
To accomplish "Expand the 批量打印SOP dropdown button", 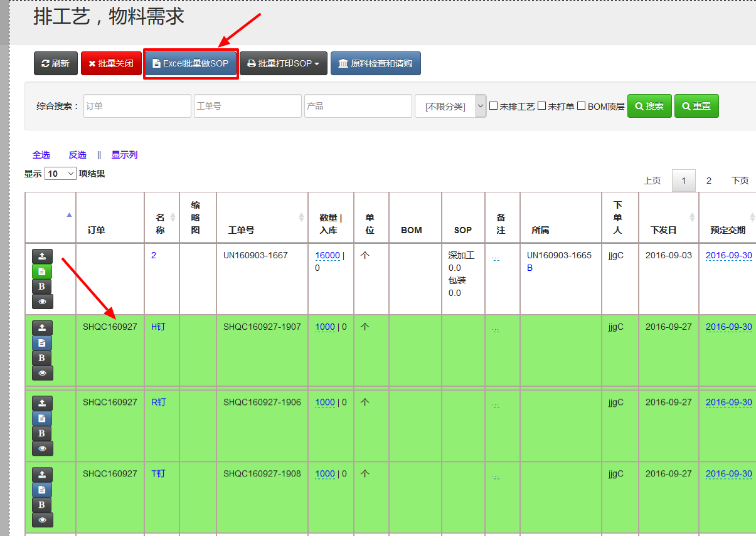I will 284,63.
